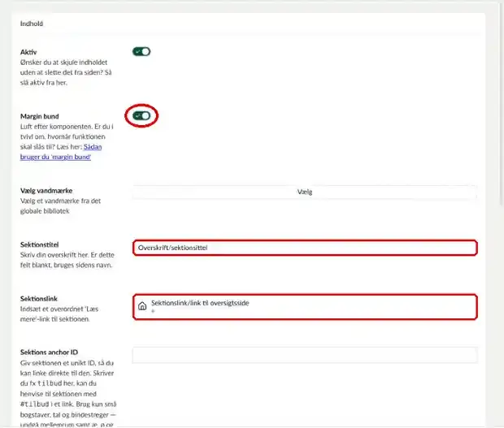Click the Overskrift/sektionsittel text value
The image size is (504, 428).
pos(172,248)
